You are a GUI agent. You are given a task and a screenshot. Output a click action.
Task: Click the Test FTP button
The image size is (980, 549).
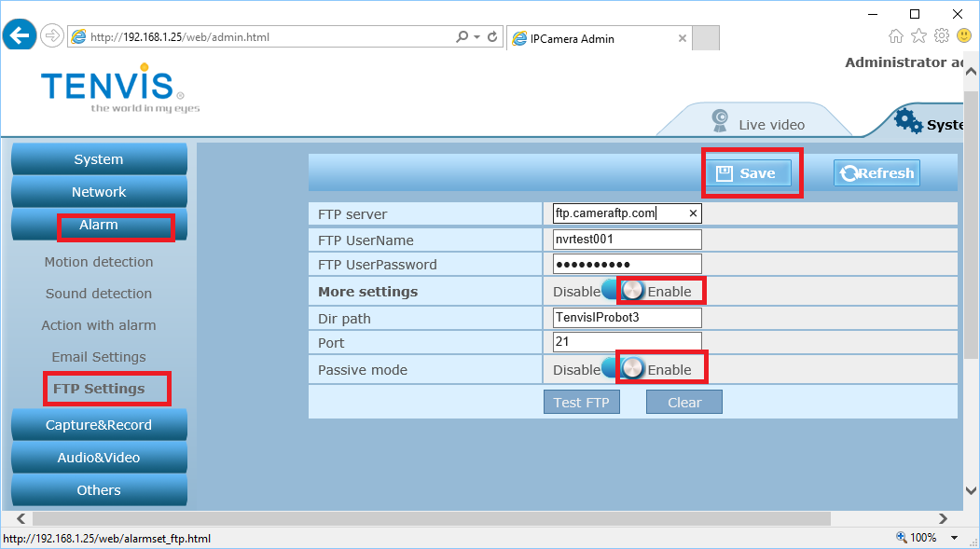[581, 403]
